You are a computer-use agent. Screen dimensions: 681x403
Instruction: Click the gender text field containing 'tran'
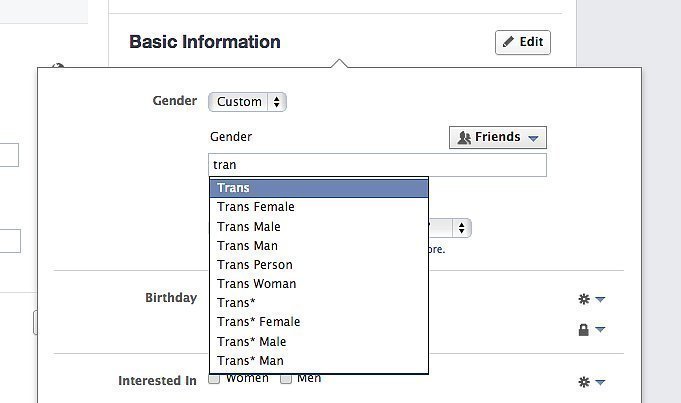coord(377,165)
